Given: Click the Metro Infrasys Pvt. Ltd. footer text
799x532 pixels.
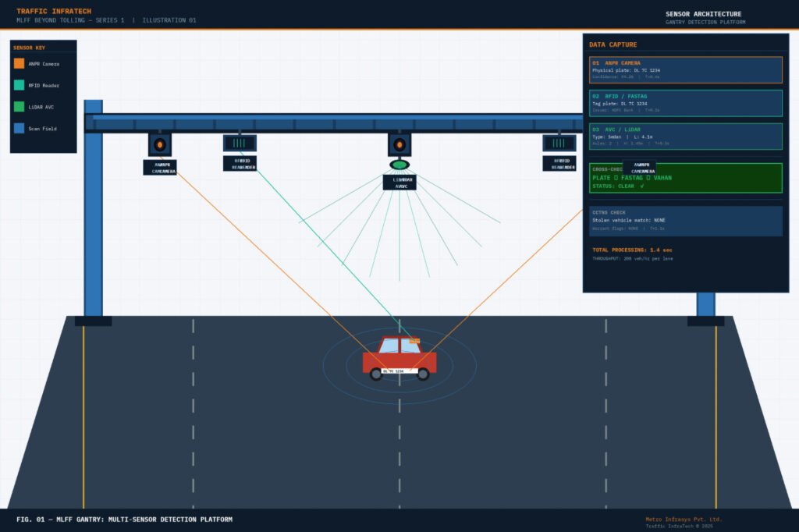Looking at the screenshot, I should pyautogui.click(x=684, y=519).
